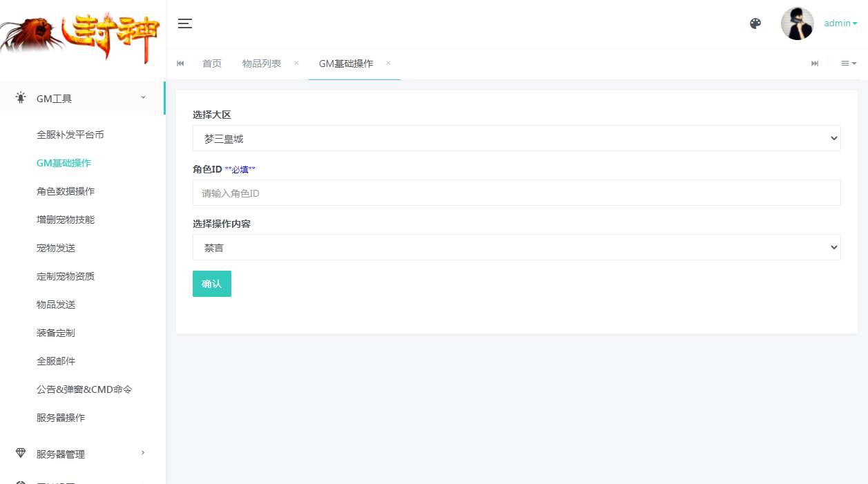
Task: Open the 选择操作内容 dropdown showing 禁言
Action: point(517,246)
